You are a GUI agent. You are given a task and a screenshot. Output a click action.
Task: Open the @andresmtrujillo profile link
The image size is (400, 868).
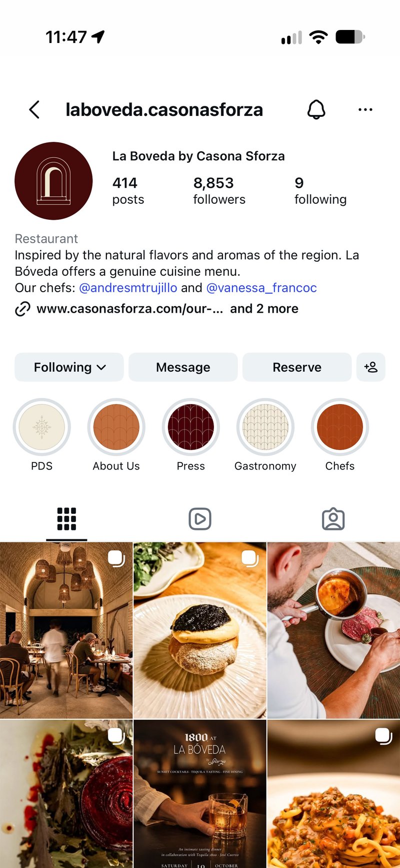click(128, 288)
